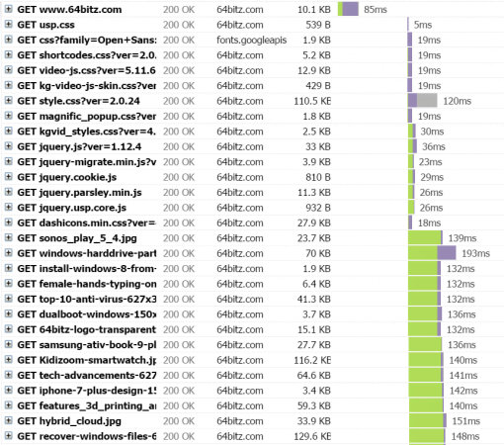Click the 85ms timeline bar for www.64bitz.com
This screenshot has width=504, height=445.
click(348, 9)
